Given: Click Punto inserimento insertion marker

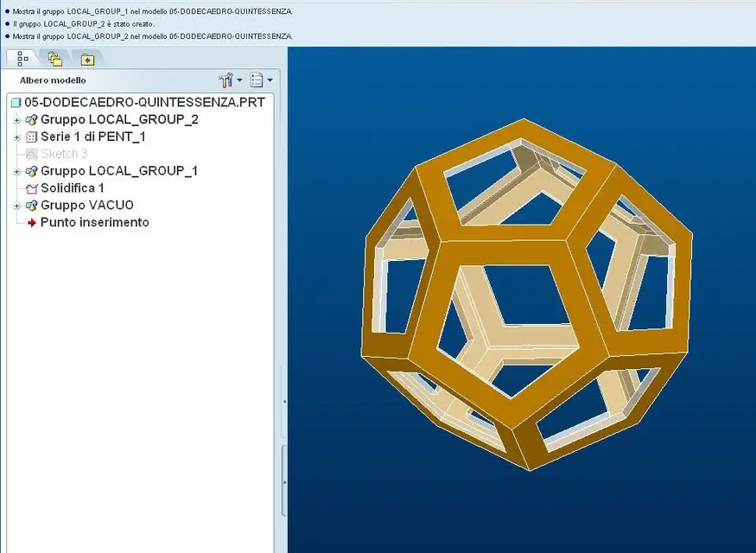Looking at the screenshot, I should (x=94, y=222).
